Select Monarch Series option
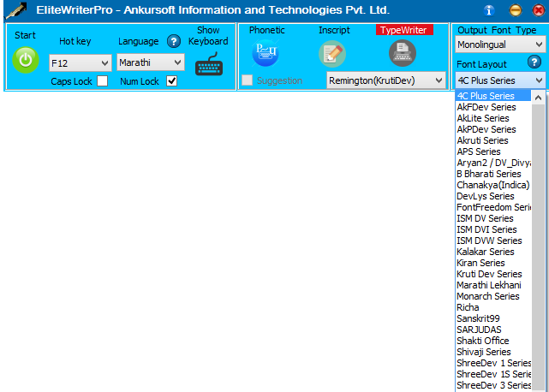549x392 pixels. [493, 296]
